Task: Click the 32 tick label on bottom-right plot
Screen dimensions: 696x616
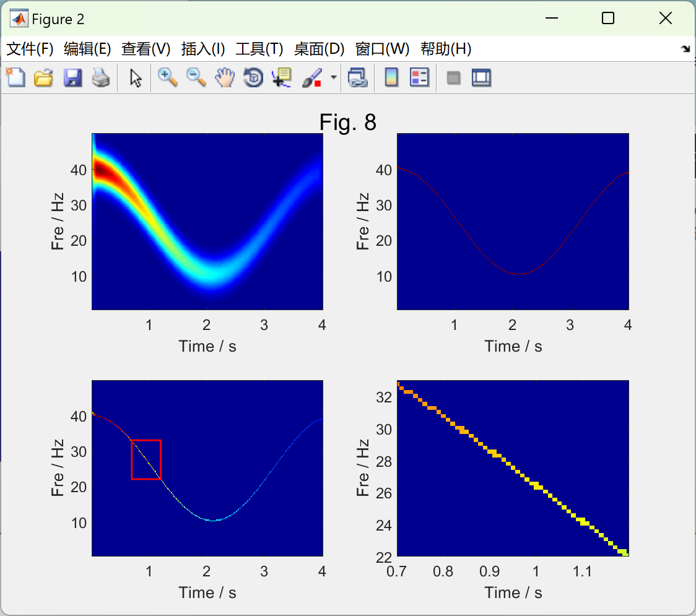Action: pos(384,397)
